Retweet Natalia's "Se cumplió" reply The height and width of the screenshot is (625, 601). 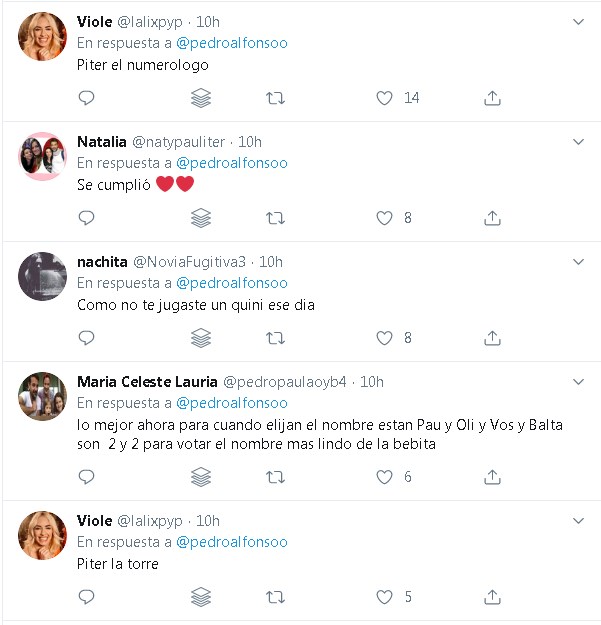(x=275, y=218)
